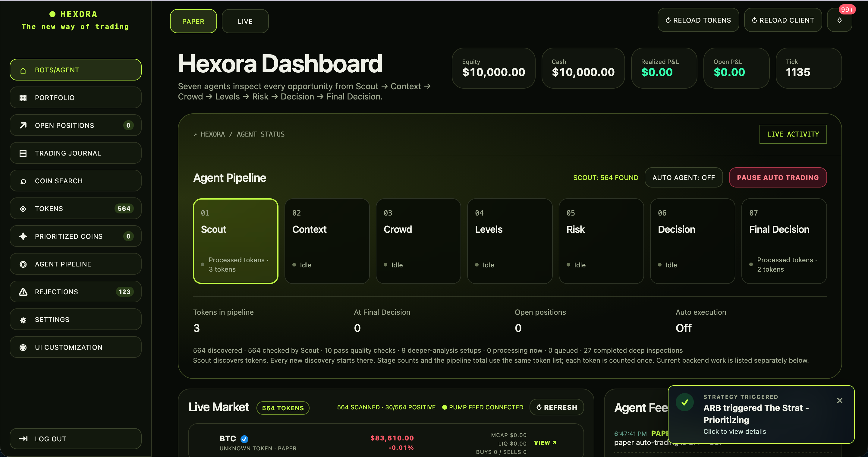Select the Bots/Agent menu item
868x457 pixels.
point(75,70)
